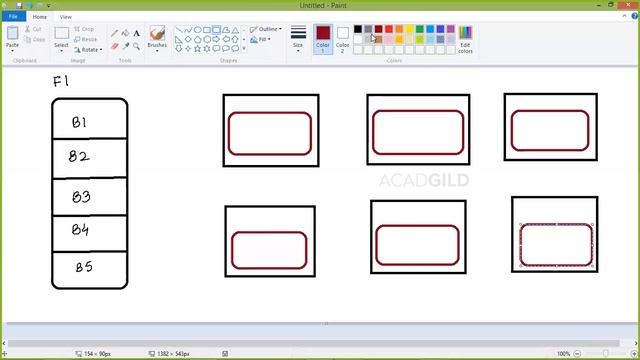Image resolution: width=640 pixels, height=360 pixels.
Task: Open the shape Fill dropdown
Action: click(x=260, y=40)
